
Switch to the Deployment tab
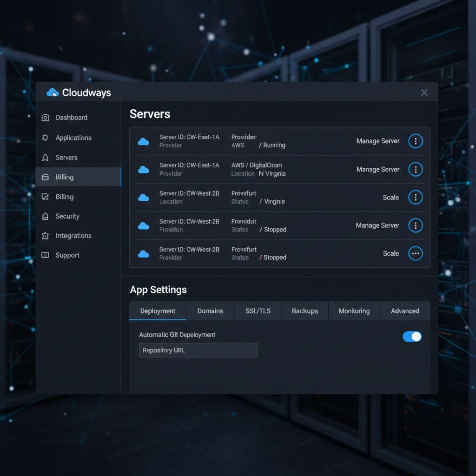click(158, 311)
